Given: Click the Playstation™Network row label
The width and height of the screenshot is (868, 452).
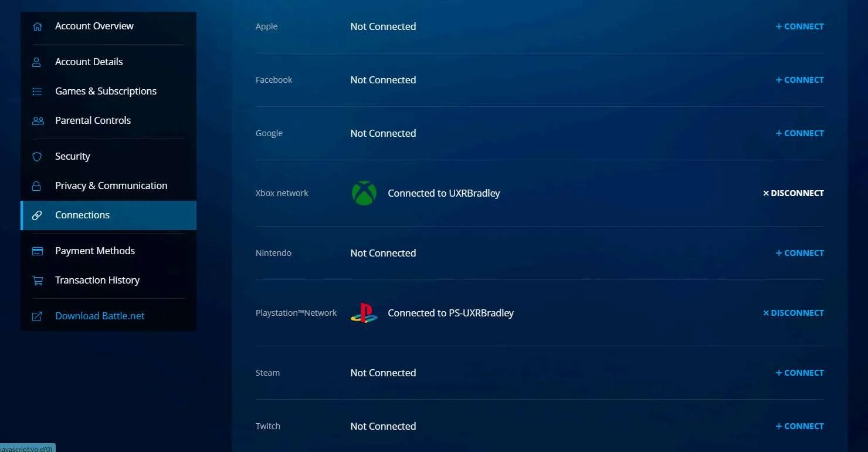Looking at the screenshot, I should (x=296, y=313).
